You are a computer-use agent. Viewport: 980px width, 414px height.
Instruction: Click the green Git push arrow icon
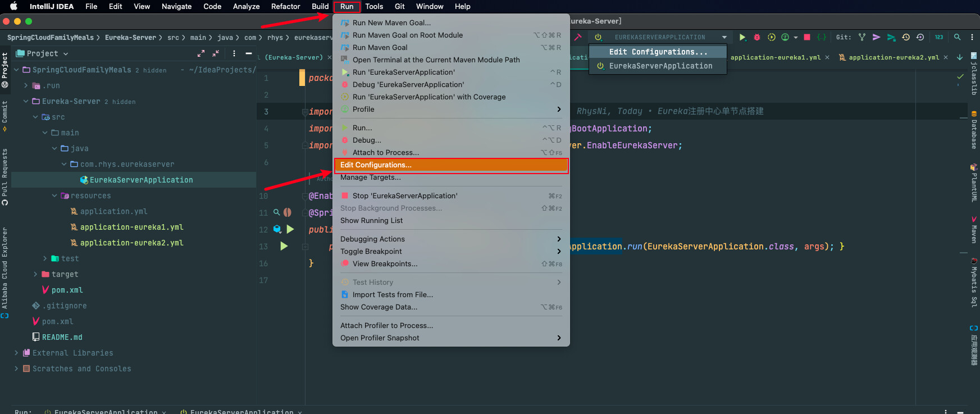click(x=891, y=37)
